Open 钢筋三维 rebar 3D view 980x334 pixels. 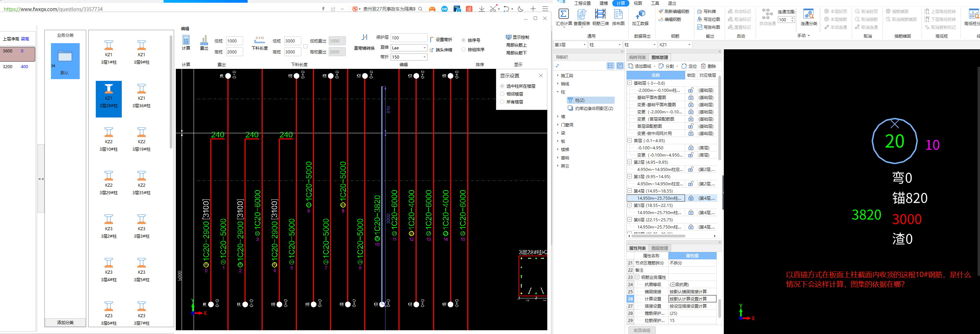pyautogui.click(x=600, y=14)
